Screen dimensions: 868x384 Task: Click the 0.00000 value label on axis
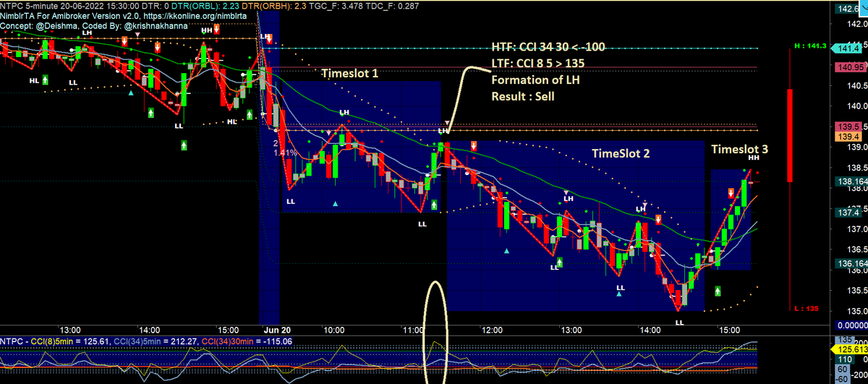(x=852, y=325)
